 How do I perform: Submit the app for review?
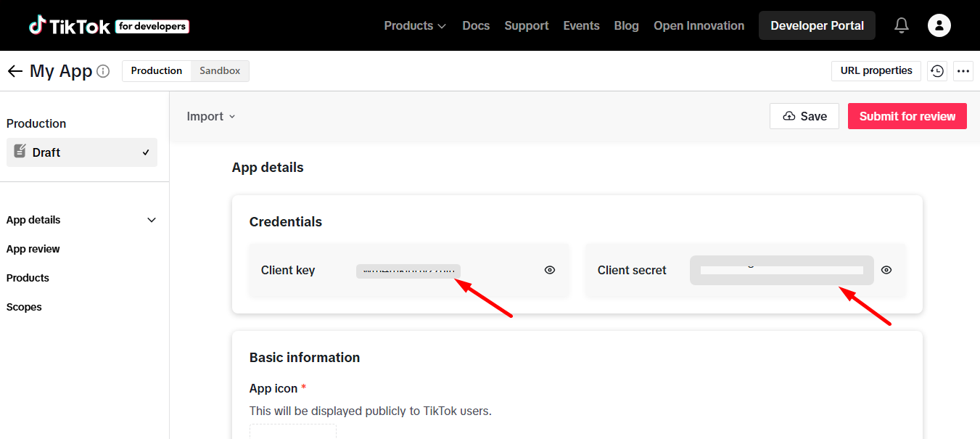coord(907,116)
